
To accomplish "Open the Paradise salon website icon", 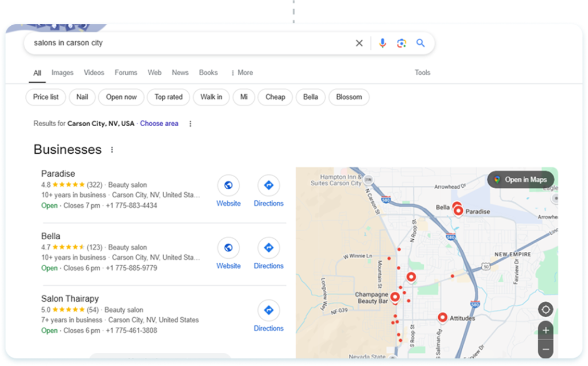I will tap(229, 185).
